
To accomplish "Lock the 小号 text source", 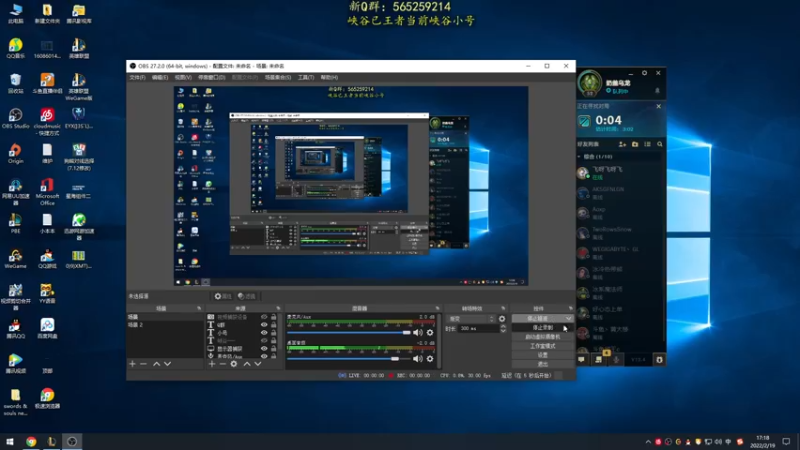I will (274, 333).
